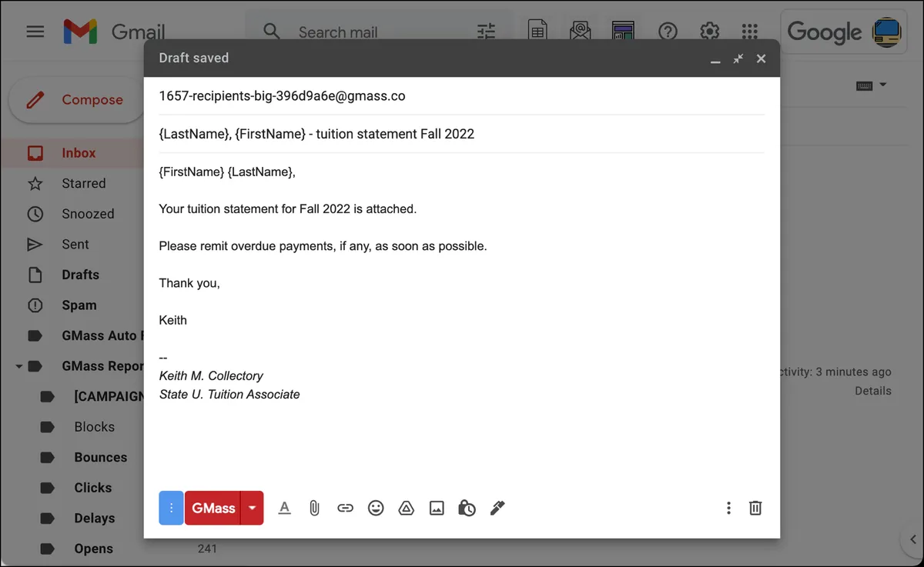The height and width of the screenshot is (567, 924).
Task: Show the side panel arrow
Action: tap(912, 539)
